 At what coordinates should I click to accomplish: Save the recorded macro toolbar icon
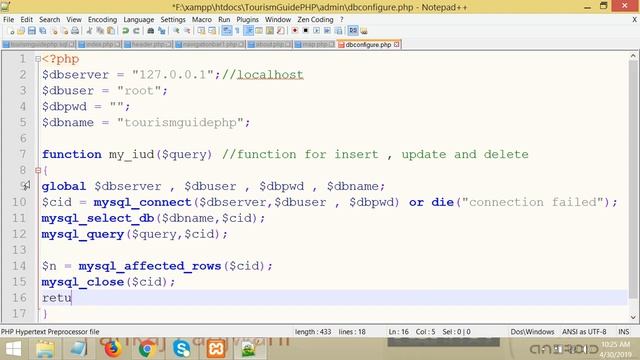coord(338,31)
